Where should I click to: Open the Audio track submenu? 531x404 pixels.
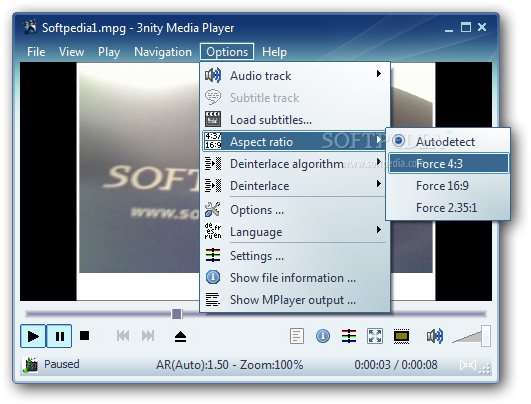pyautogui.click(x=295, y=76)
